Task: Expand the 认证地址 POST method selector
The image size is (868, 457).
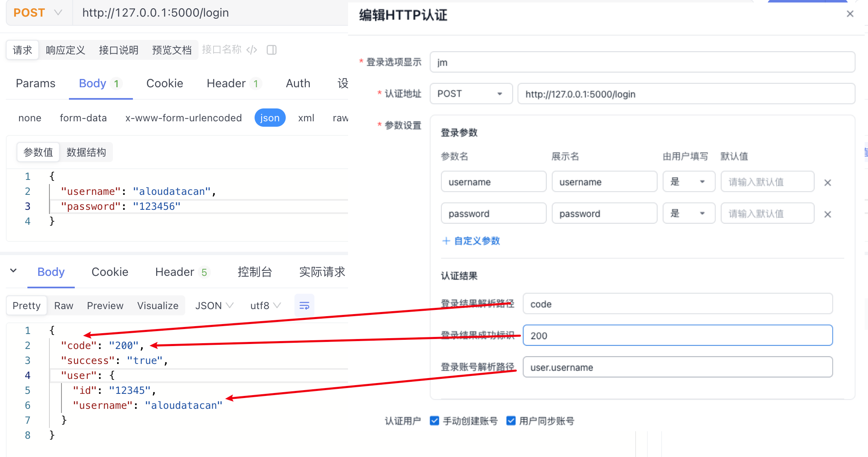Action: click(471, 94)
